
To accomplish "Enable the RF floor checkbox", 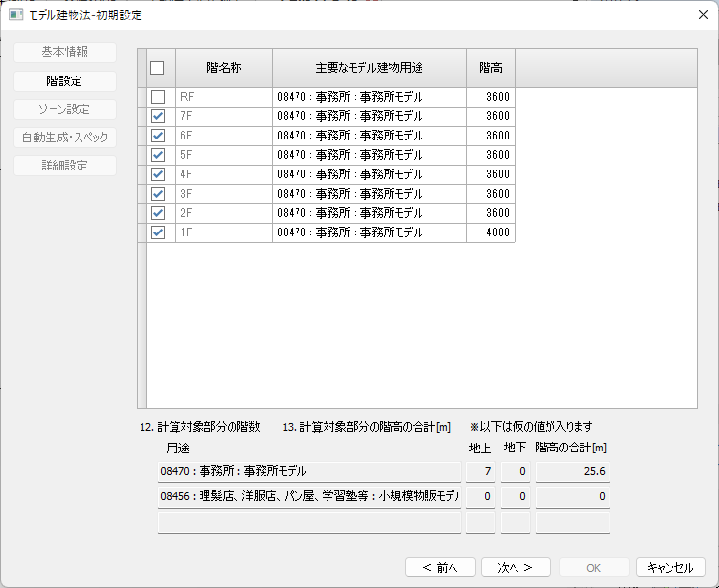I will (x=158, y=97).
